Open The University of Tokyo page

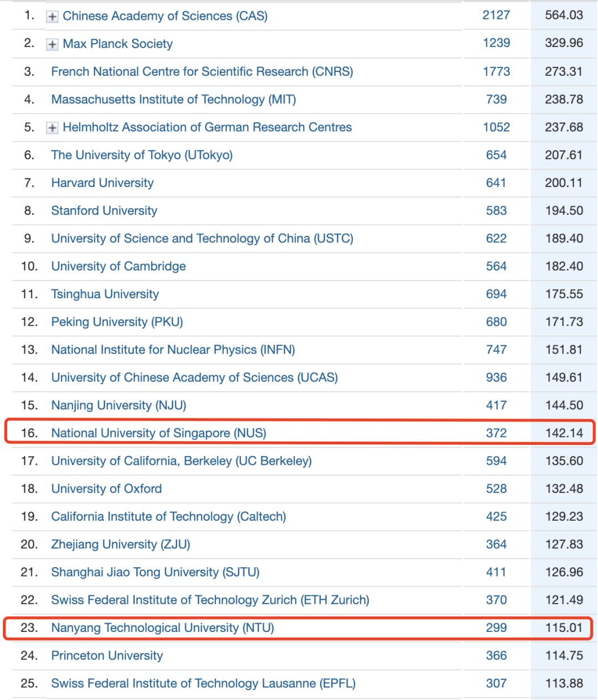coord(142,155)
